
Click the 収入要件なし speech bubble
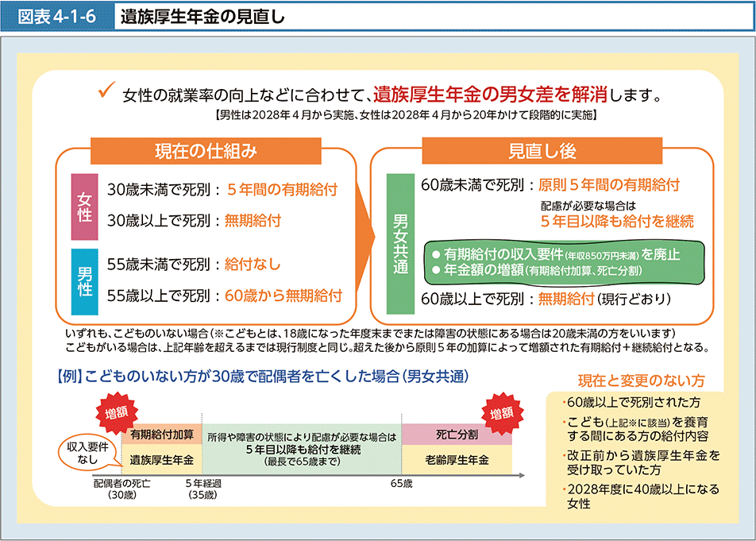(87, 454)
